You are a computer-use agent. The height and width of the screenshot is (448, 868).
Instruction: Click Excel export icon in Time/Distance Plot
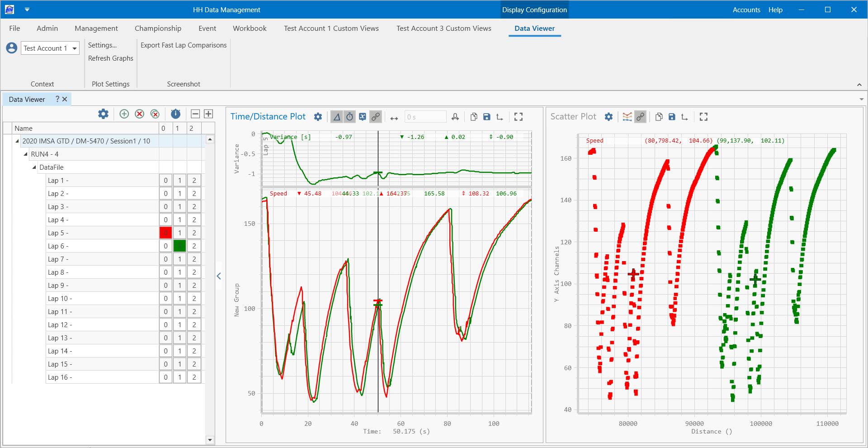click(x=363, y=117)
